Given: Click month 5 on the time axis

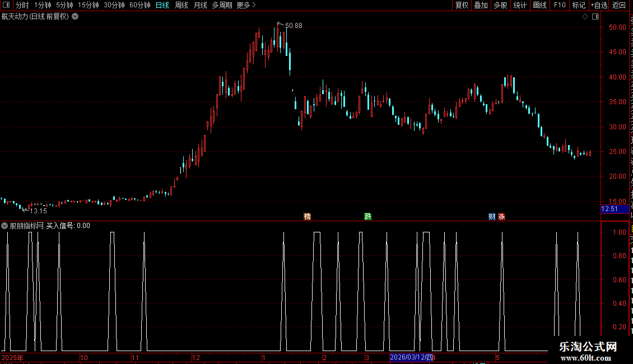Looking at the screenshot, I should pos(498,357).
